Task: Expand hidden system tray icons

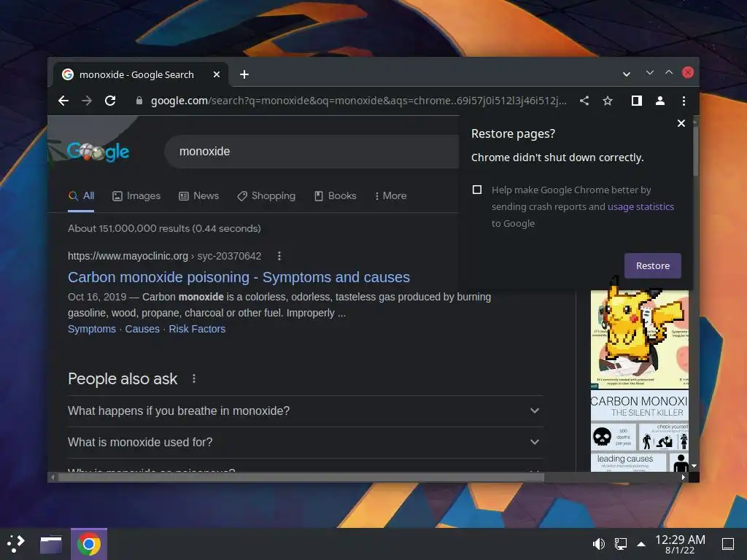Action: tap(641, 544)
